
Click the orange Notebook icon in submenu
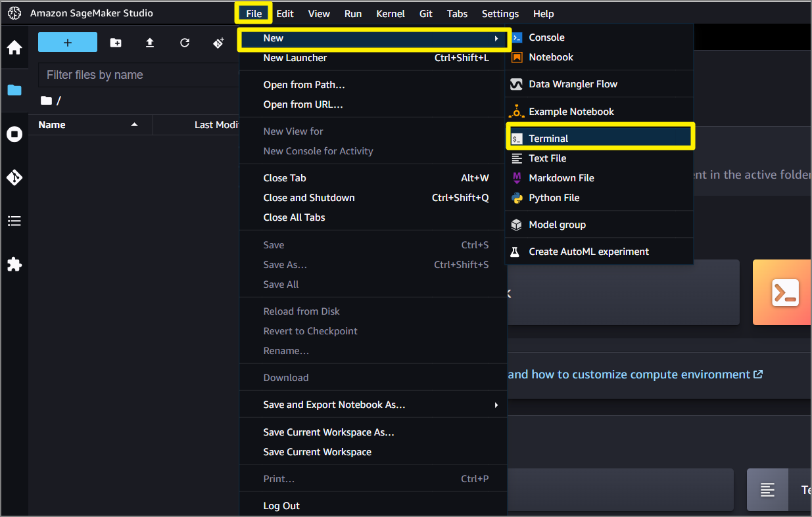pos(517,57)
